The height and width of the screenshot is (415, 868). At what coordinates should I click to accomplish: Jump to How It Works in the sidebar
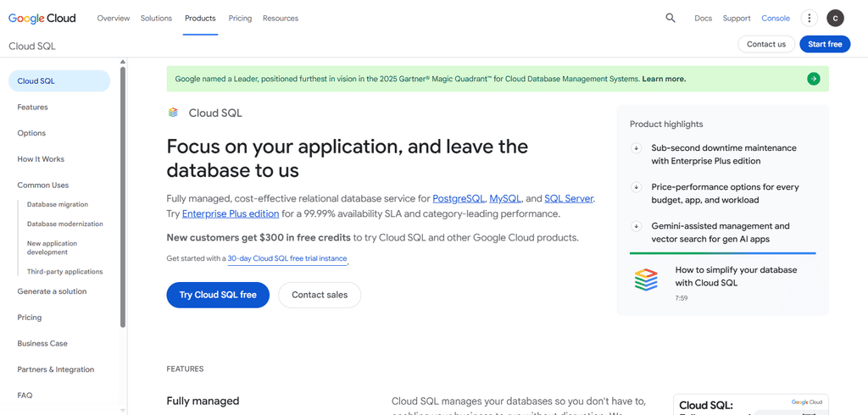[41, 159]
